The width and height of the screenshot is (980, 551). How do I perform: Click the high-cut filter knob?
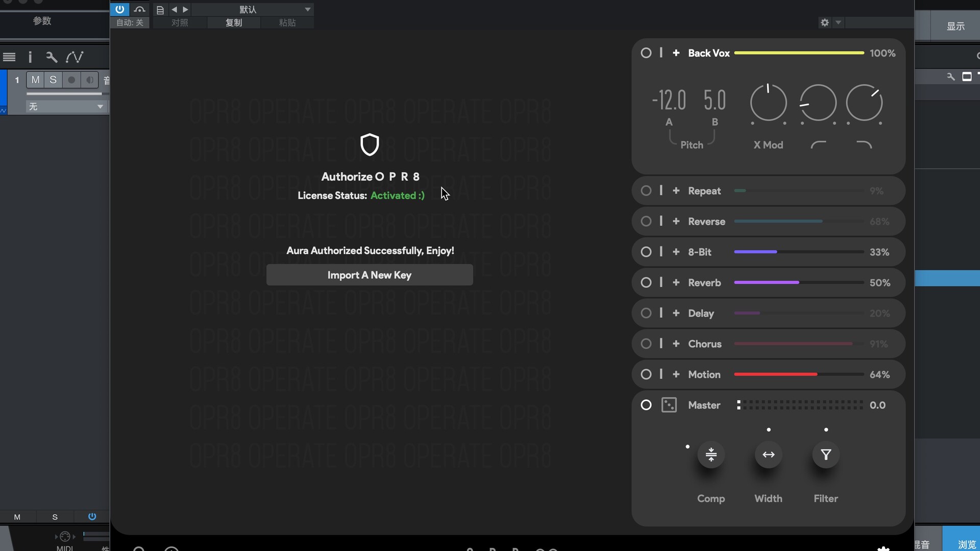(864, 103)
